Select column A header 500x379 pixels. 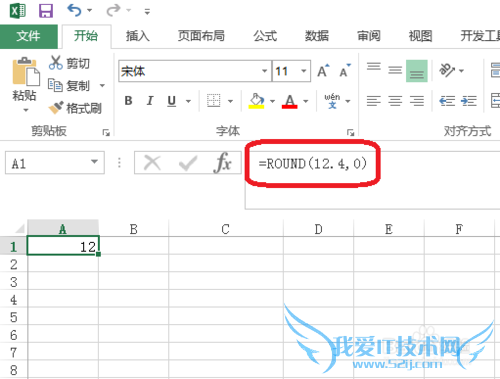tap(63, 229)
